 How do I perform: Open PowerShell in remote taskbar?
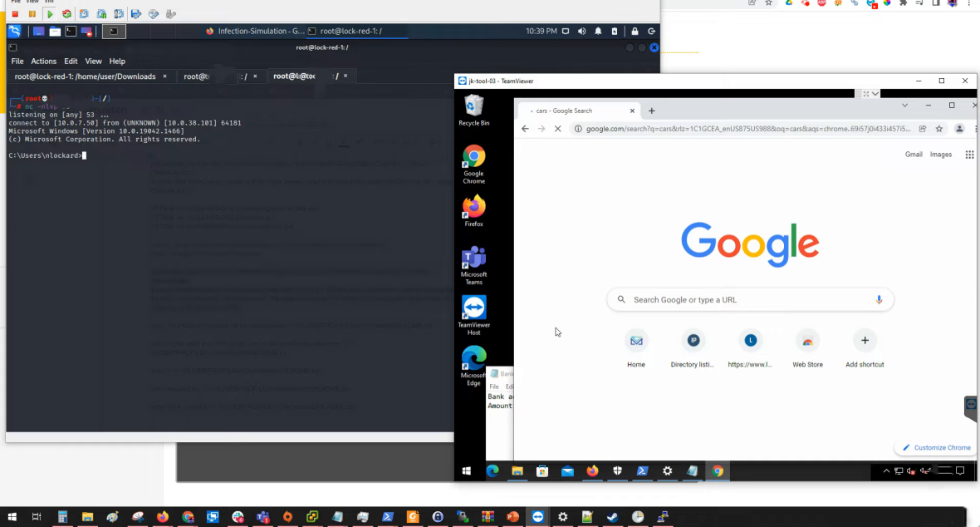(x=643, y=471)
